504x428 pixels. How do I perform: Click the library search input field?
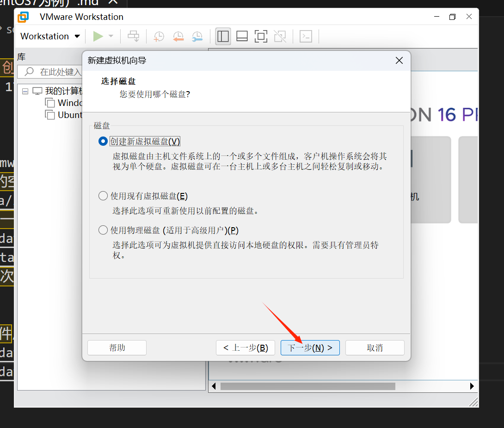pos(50,72)
